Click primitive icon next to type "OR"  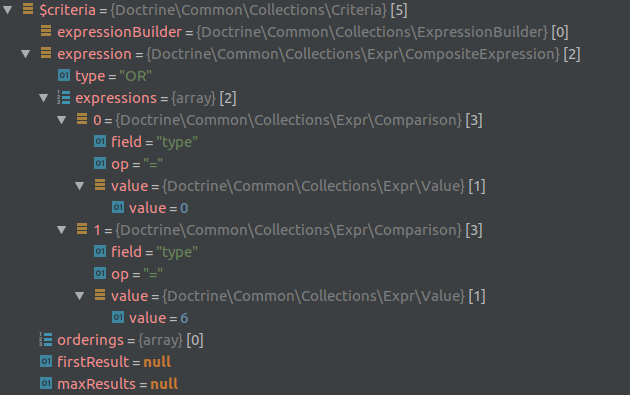click(64, 75)
